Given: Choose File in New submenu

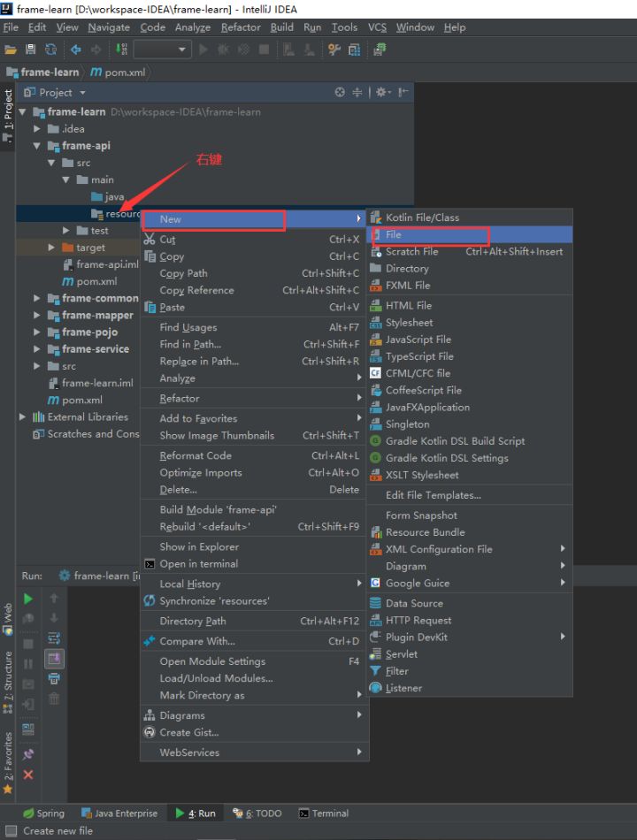Looking at the screenshot, I should [x=470, y=234].
